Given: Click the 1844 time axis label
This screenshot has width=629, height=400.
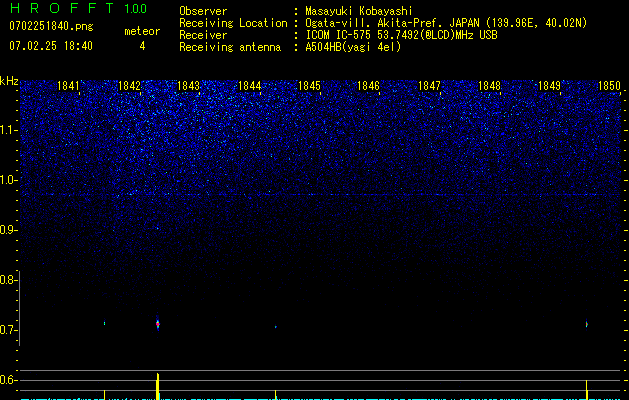Looking at the screenshot, I should point(250,86).
